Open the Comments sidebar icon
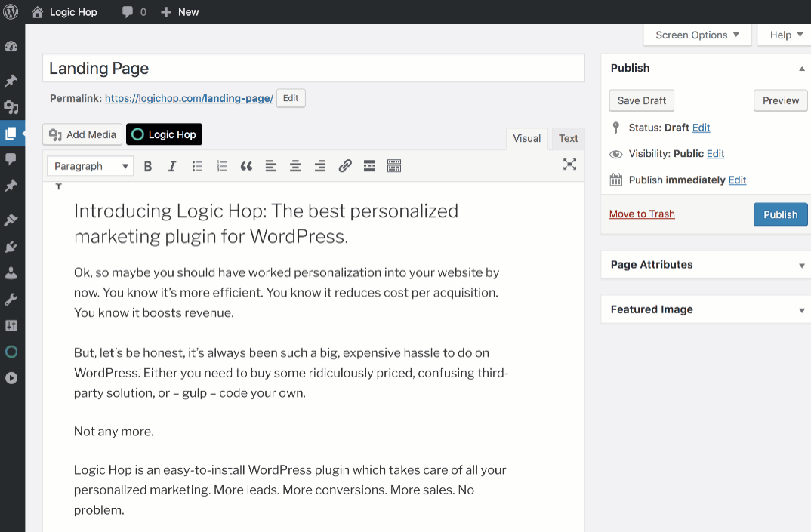Viewport: 811px width, 532px height. (11, 159)
